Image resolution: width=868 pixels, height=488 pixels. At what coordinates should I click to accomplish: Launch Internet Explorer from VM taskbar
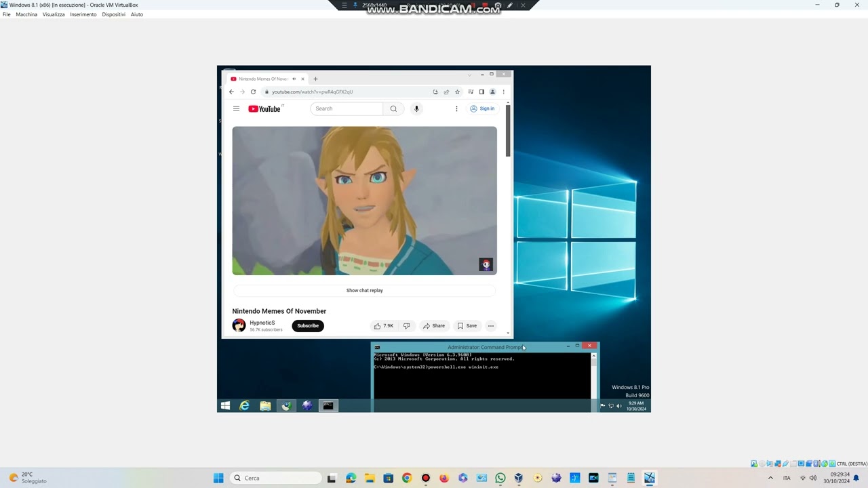(x=245, y=405)
